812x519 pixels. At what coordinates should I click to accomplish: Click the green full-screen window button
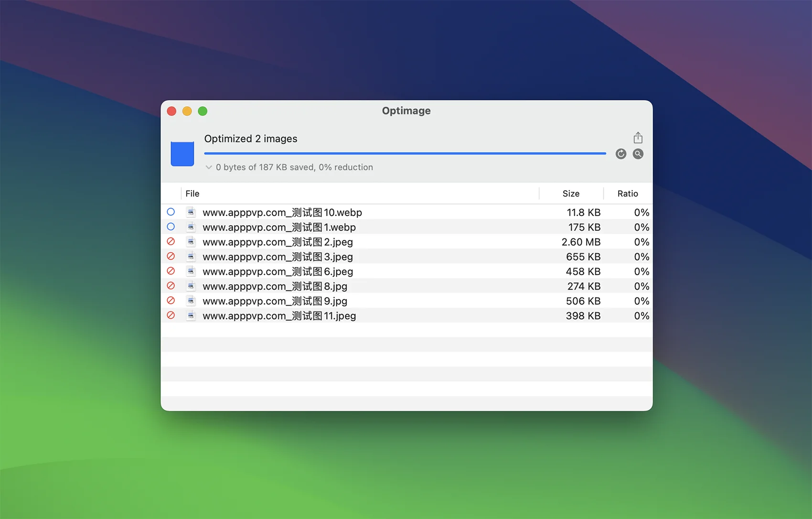pos(203,111)
